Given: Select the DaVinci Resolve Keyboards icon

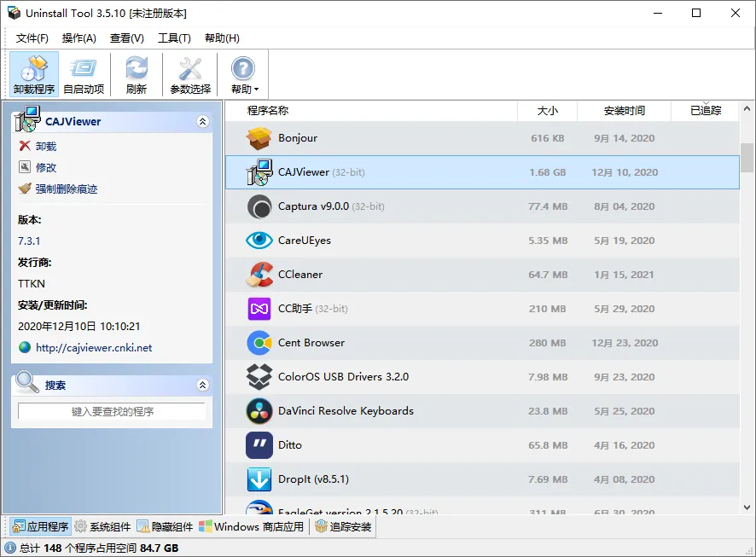Looking at the screenshot, I should tap(259, 411).
